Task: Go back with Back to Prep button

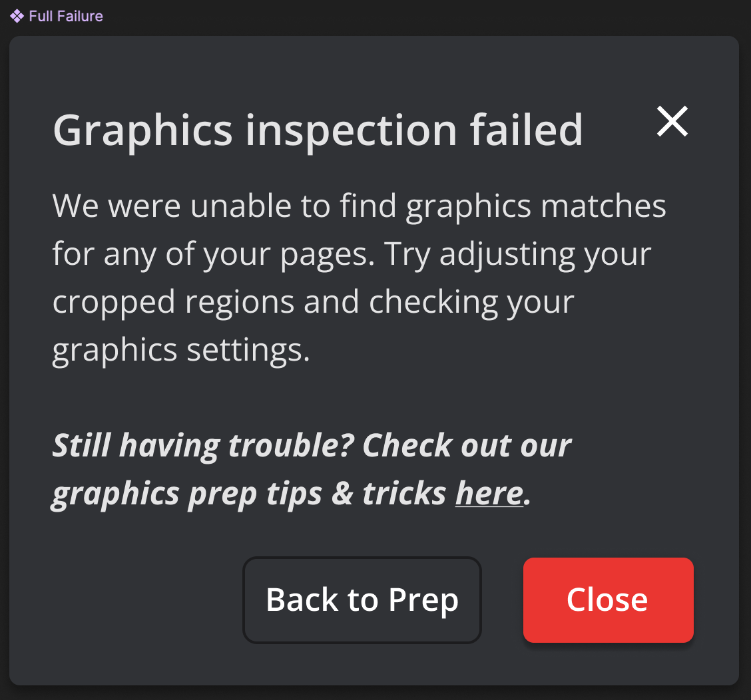Action: [362, 600]
